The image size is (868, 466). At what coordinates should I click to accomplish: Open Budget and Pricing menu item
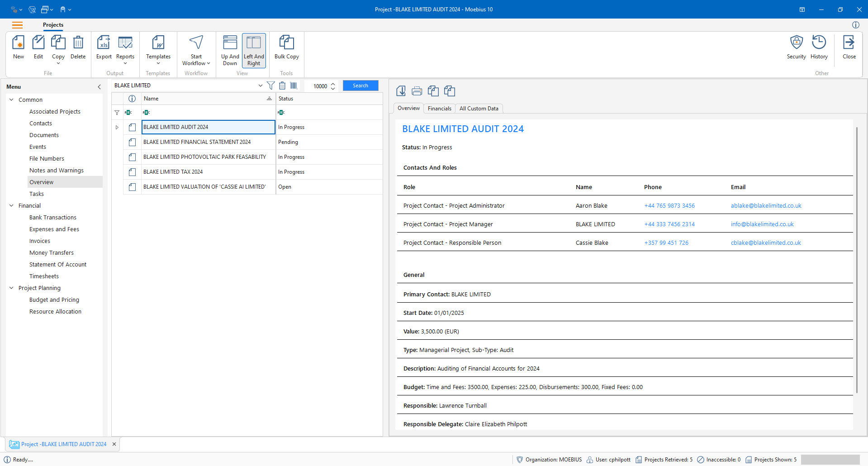pyautogui.click(x=54, y=300)
